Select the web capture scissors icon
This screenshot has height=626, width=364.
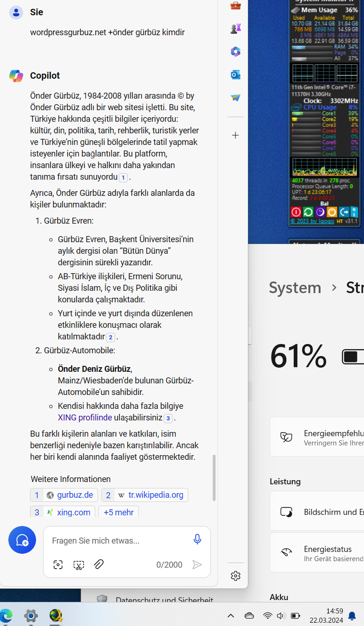[79, 564]
